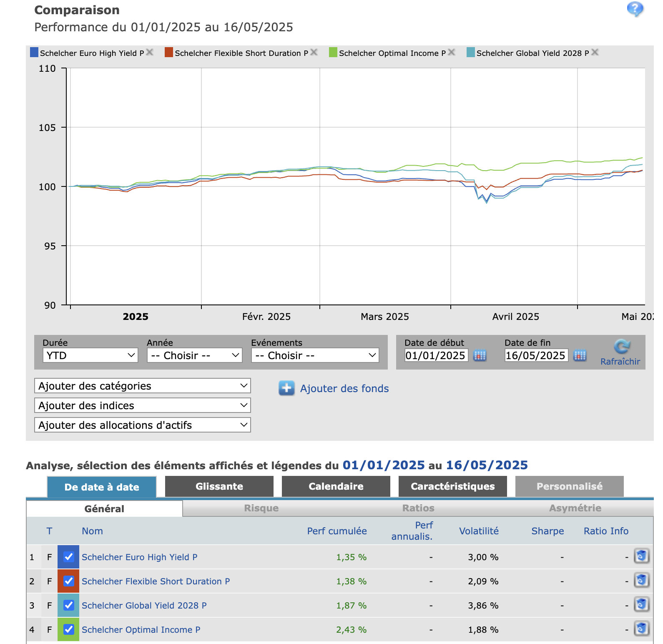Remove Schelcher Euro High Yield P from legend
This screenshot has width=663, height=644.
(x=150, y=52)
